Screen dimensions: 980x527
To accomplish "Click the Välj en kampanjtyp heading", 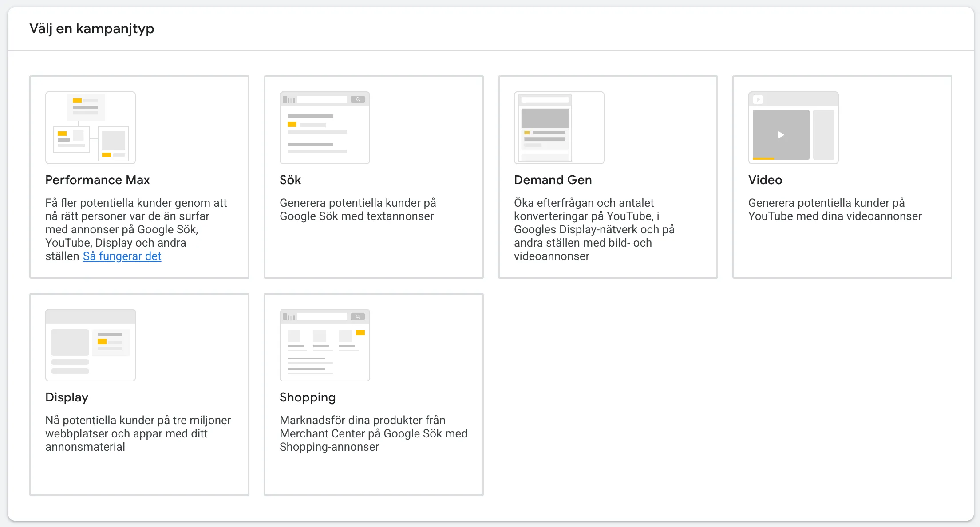I will pyautogui.click(x=92, y=28).
